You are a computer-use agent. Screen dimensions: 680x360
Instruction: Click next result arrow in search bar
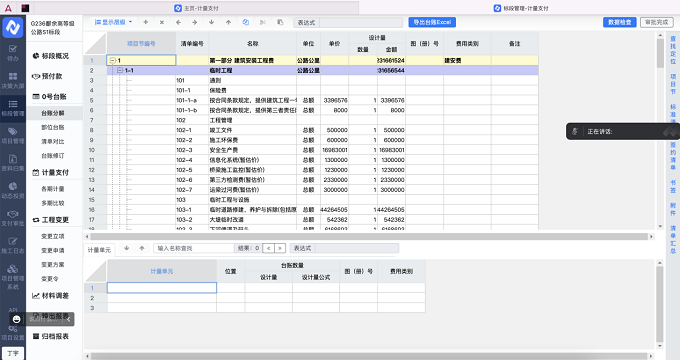[x=280, y=248]
